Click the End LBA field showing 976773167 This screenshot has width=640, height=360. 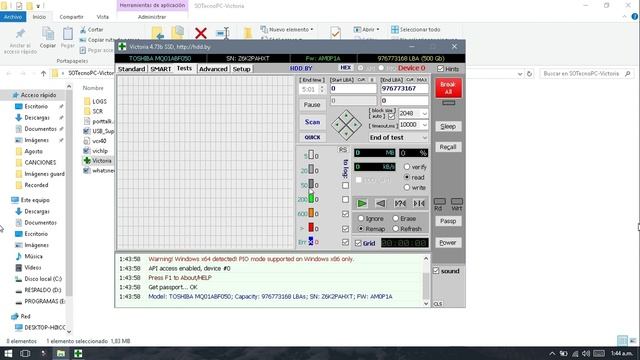(404, 89)
